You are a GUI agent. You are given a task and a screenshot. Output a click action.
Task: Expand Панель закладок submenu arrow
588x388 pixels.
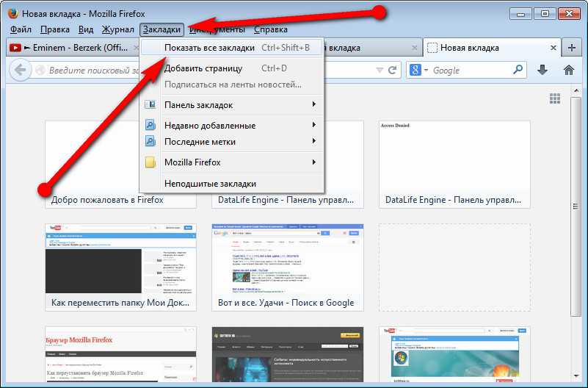click(314, 104)
